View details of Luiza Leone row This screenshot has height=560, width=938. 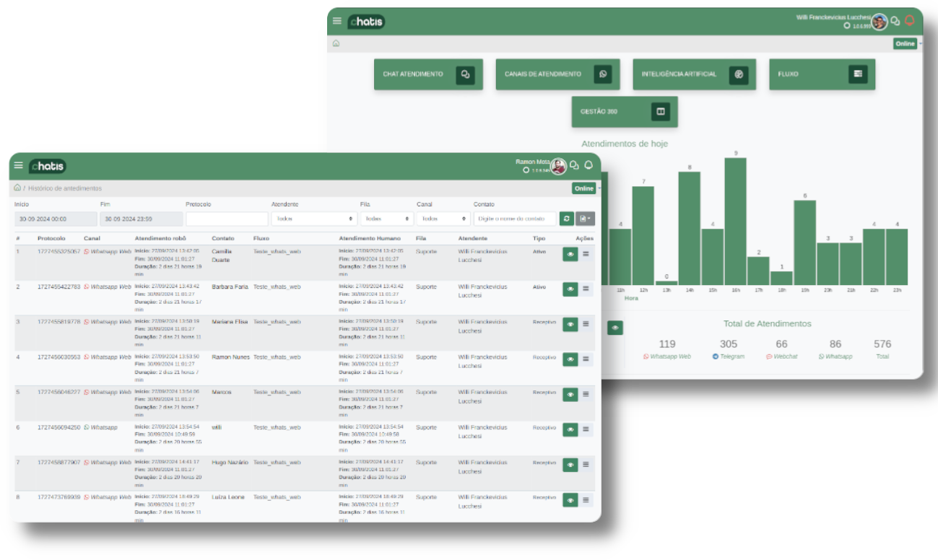(570, 499)
